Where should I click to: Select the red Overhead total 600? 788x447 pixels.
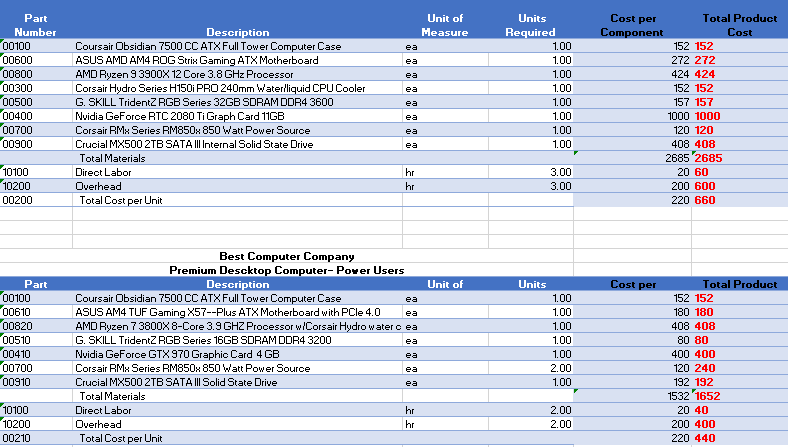pyautogui.click(x=705, y=187)
